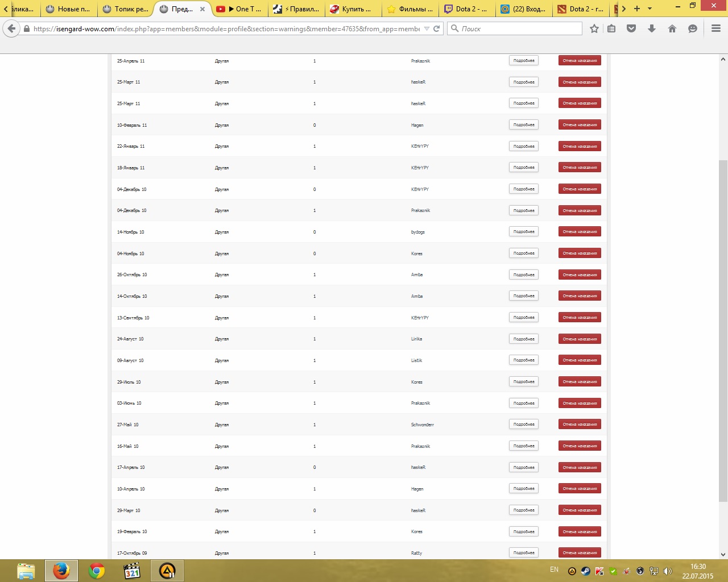
Task: Open "Подробнее" for the 10-Февраль 11 row
Action: (524, 124)
